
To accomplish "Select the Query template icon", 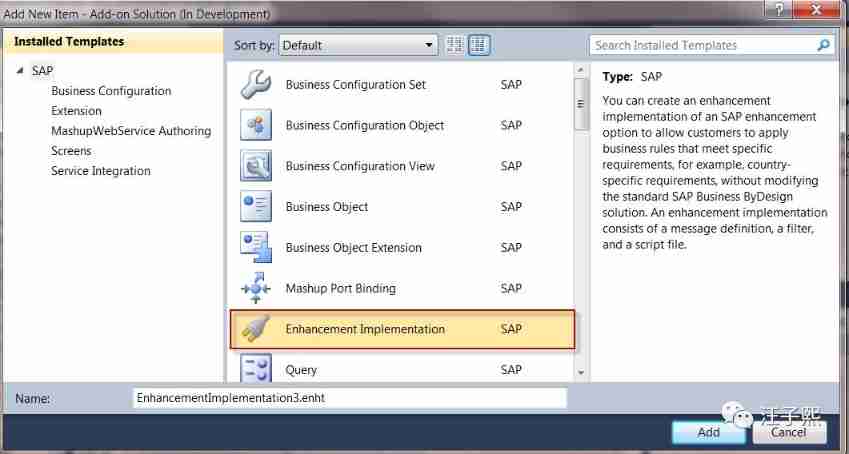I will click(x=255, y=369).
